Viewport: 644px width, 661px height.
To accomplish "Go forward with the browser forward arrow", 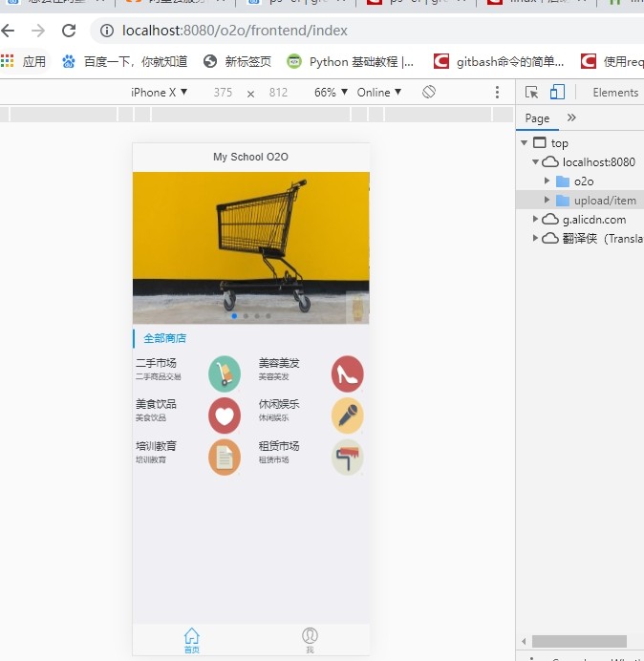I will 38,31.
